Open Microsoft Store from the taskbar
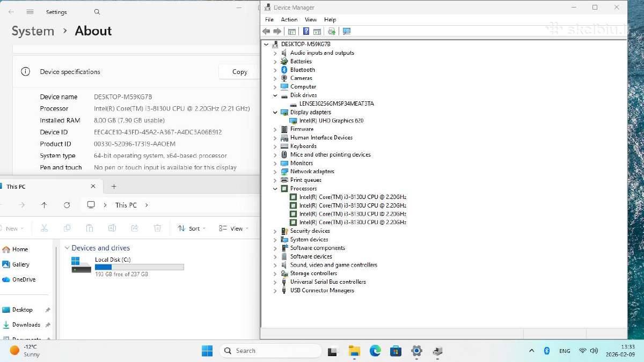The width and height of the screenshot is (644, 362). tap(396, 351)
